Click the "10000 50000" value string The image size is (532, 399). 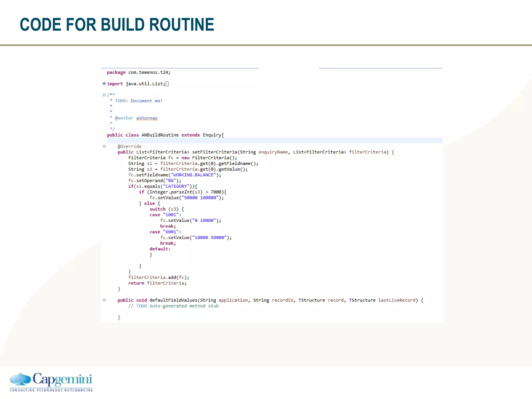tap(209, 238)
